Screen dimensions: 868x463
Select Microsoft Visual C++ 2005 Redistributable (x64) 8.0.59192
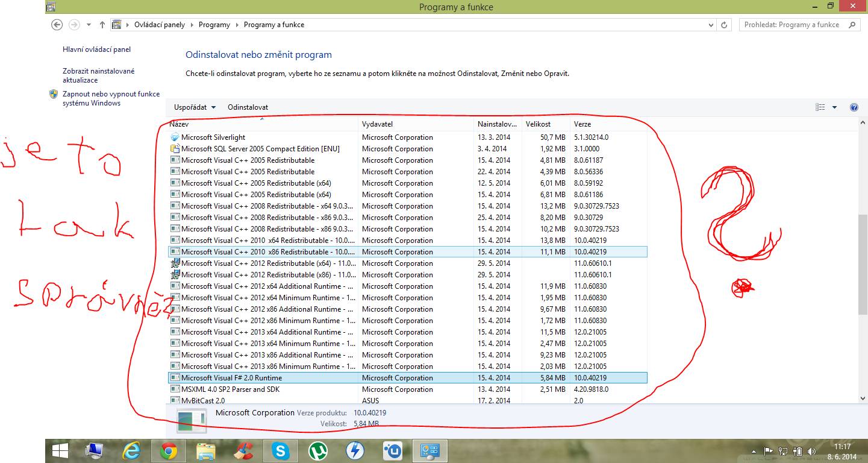tap(408, 183)
